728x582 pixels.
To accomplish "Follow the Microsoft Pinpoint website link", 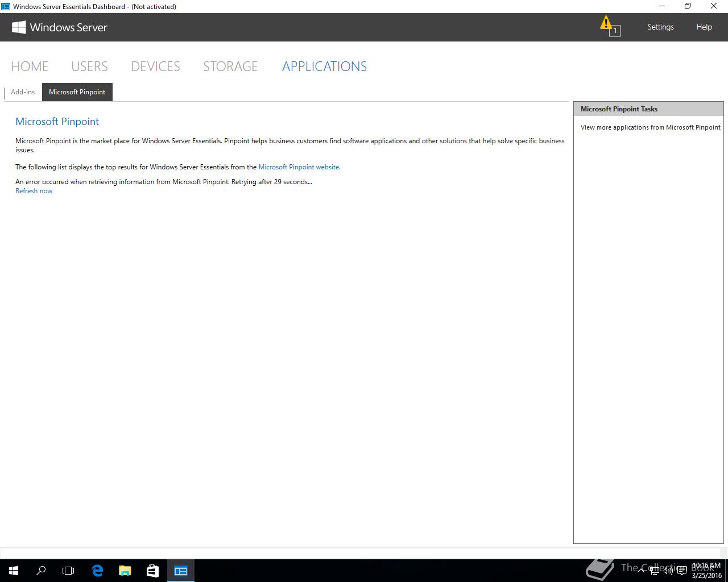I will pos(299,167).
